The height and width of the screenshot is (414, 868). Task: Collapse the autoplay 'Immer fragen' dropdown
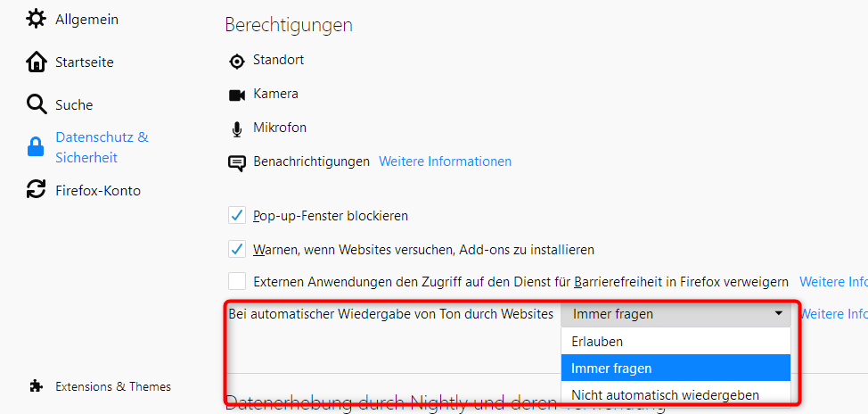point(676,314)
